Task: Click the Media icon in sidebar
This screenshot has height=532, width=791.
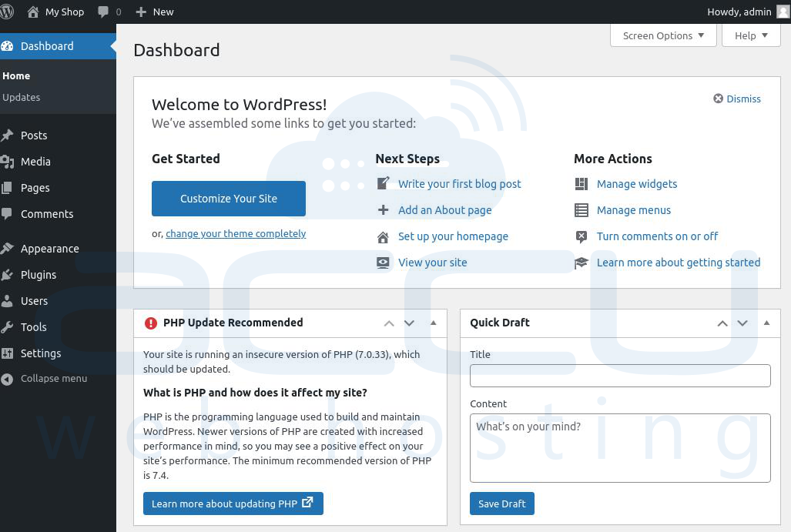Action: click(7, 162)
